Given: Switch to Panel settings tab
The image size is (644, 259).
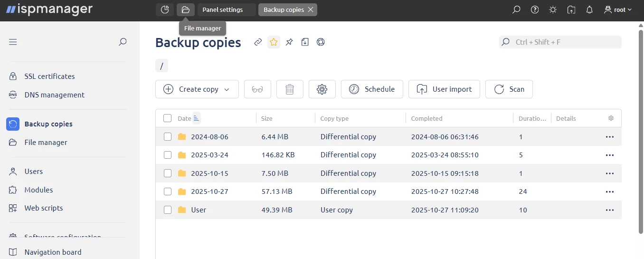Looking at the screenshot, I should [x=226, y=10].
